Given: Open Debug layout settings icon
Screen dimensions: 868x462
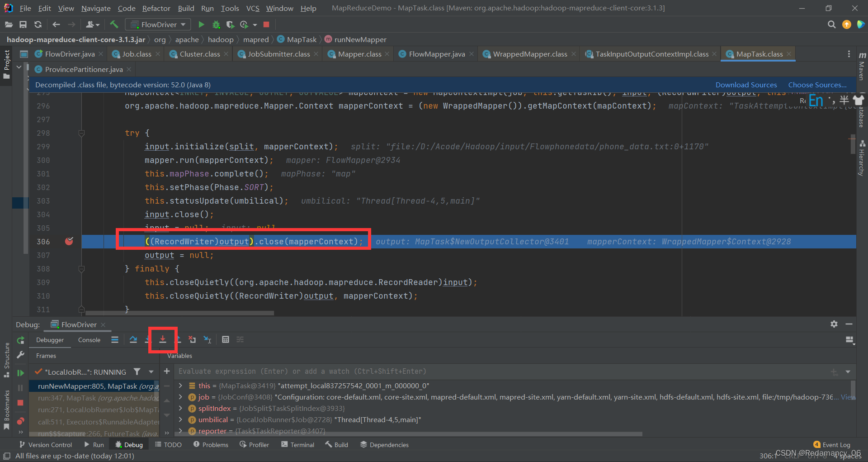Looking at the screenshot, I should tap(850, 340).
